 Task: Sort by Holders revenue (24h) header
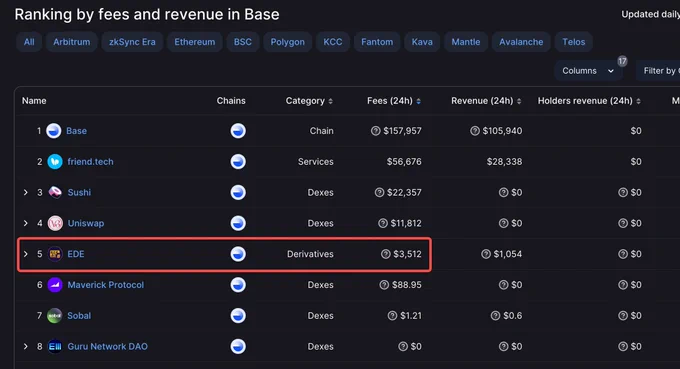pyautogui.click(x=589, y=101)
